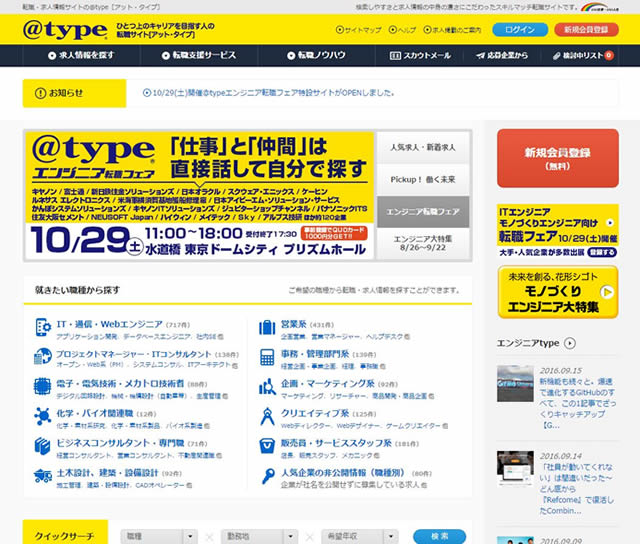Viewport: 640px width, 544px height.
Task: Expand the 勤務地 quick search dropdown
Action: click(260, 536)
